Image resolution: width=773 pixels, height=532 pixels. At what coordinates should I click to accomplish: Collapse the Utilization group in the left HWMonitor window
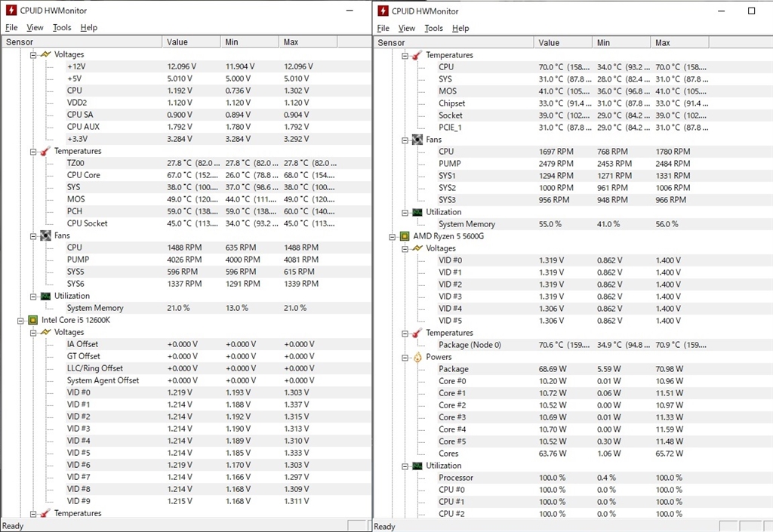point(33,297)
